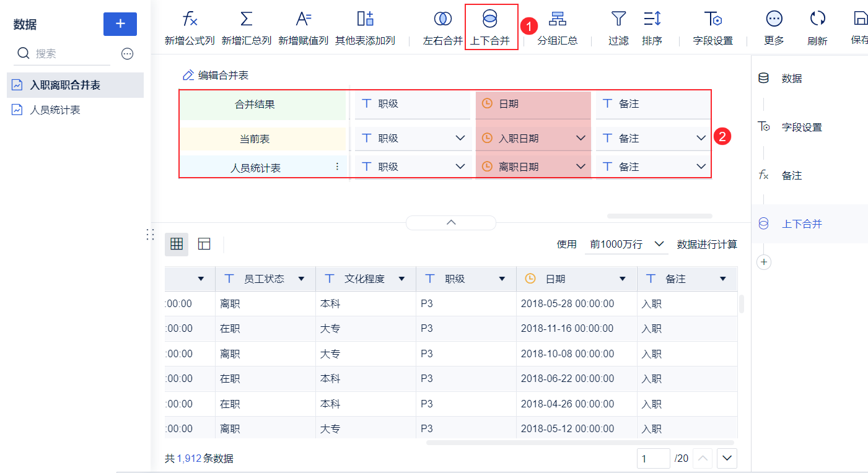Click the 2018-05-28 00:00:00 date cell
868x473 pixels.
pyautogui.click(x=577, y=304)
